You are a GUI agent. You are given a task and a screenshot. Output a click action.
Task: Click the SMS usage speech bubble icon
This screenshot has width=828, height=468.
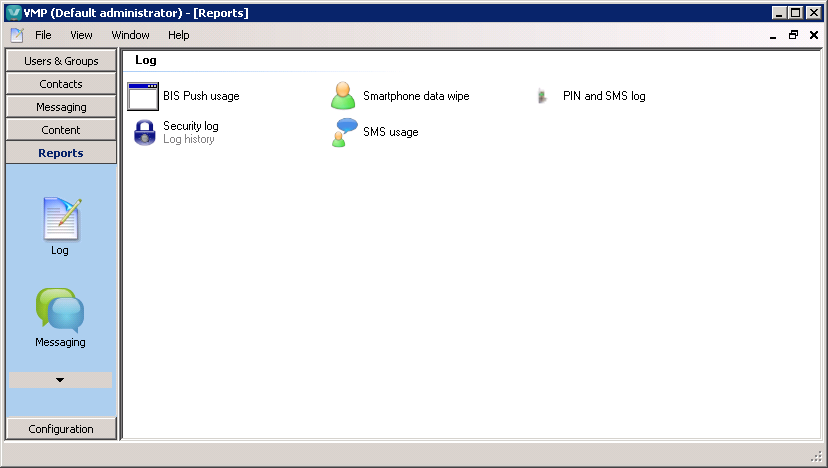(x=344, y=132)
